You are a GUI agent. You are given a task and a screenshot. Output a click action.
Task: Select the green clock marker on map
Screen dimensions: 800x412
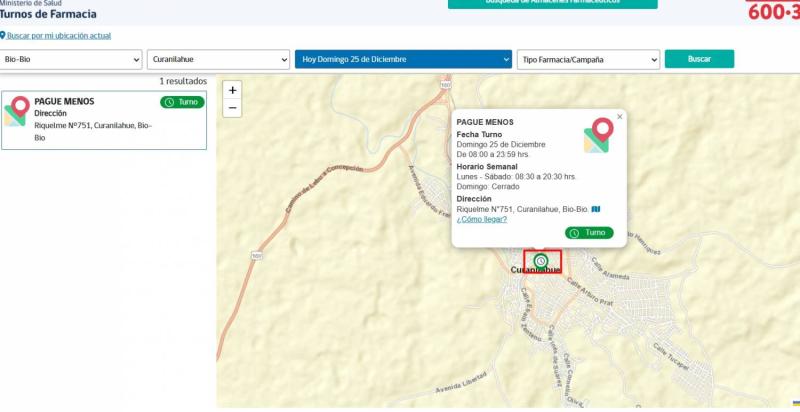pyautogui.click(x=541, y=261)
